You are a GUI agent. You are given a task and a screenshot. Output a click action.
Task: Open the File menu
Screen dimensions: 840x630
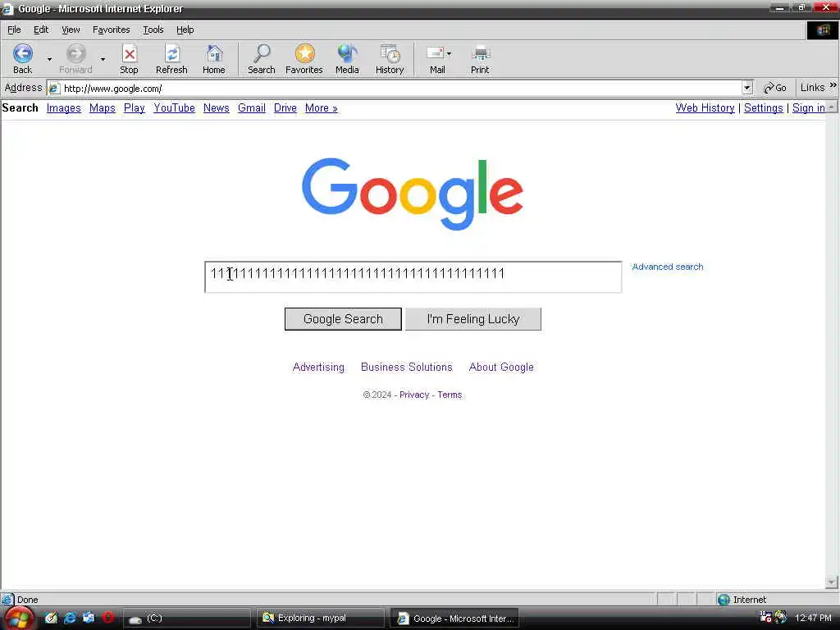[x=14, y=30]
